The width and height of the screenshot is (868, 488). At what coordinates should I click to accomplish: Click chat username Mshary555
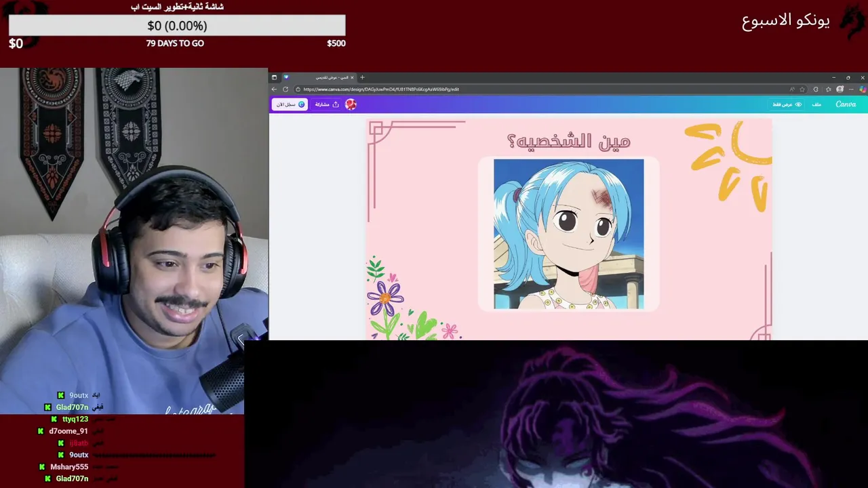pos(69,467)
